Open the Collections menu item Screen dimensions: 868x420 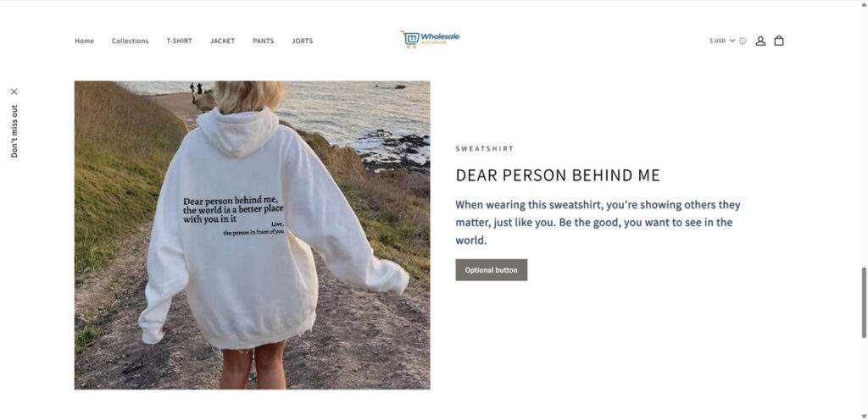point(130,41)
